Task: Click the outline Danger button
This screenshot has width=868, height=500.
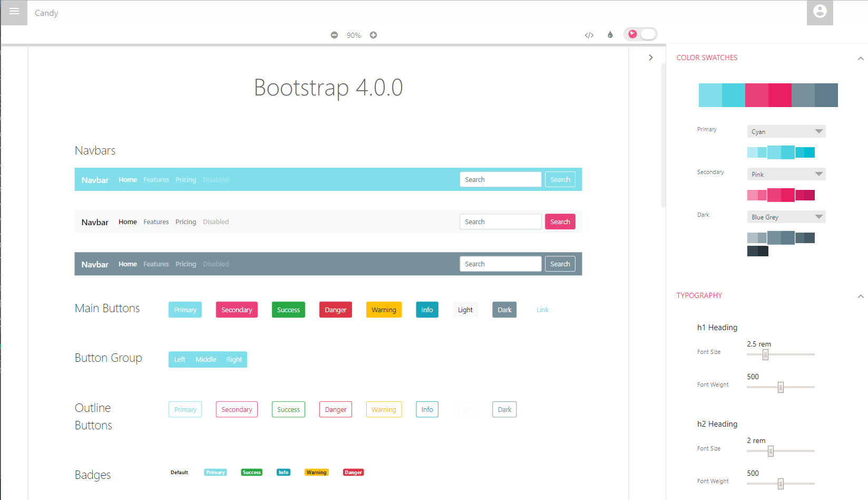Action: (335, 409)
